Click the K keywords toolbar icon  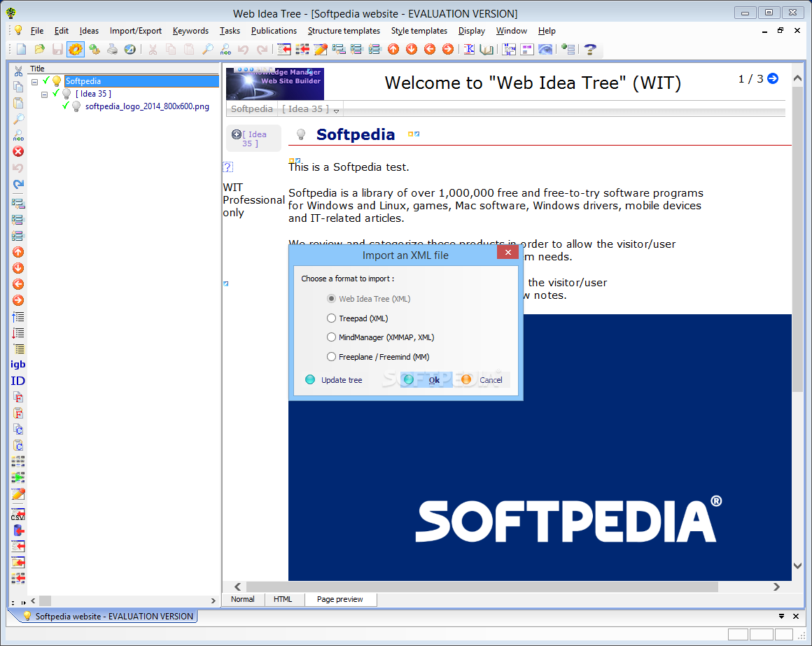pyautogui.click(x=469, y=49)
